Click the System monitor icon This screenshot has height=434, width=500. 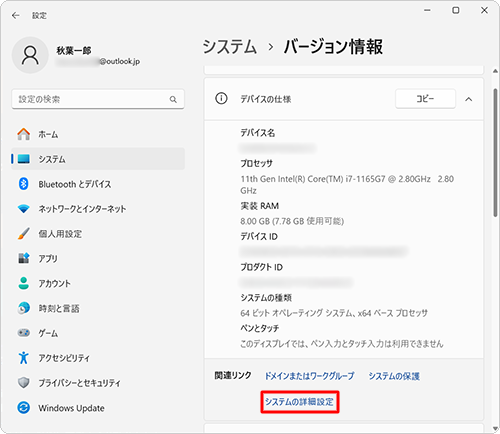click(24, 159)
